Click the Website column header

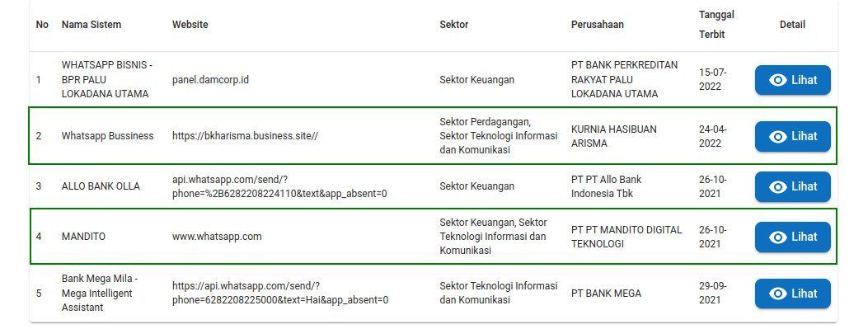[190, 25]
